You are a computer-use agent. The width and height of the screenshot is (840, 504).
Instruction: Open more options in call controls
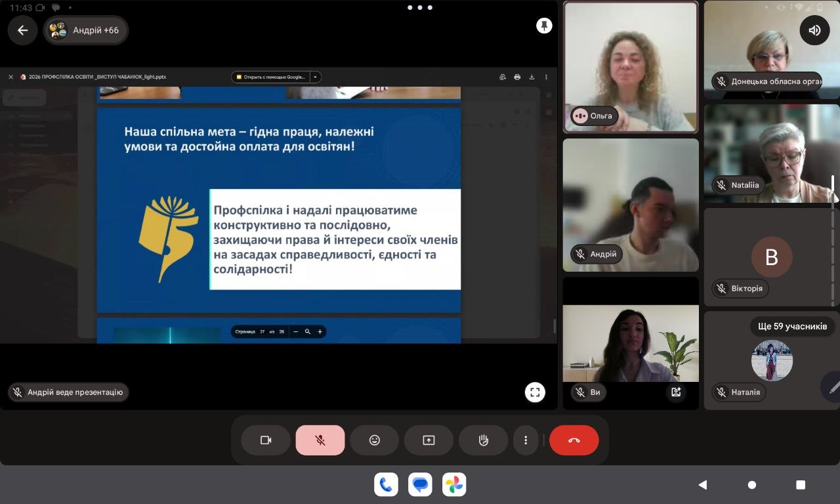click(526, 440)
